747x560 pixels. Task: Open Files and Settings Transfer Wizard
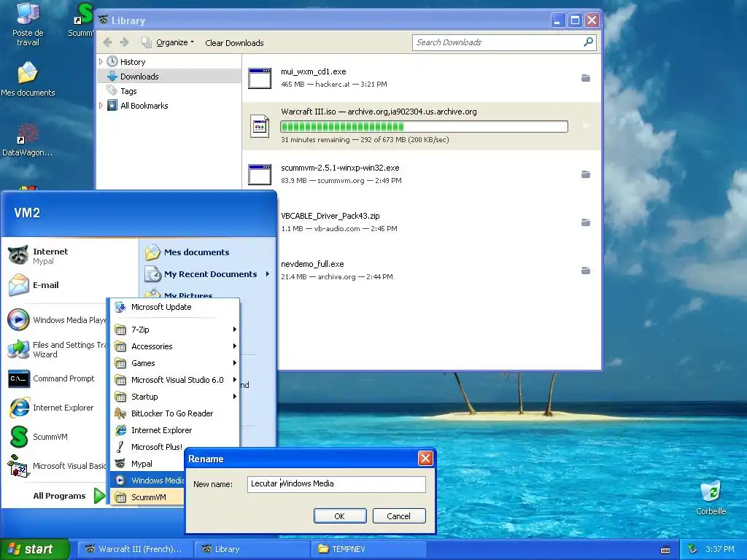coord(56,349)
